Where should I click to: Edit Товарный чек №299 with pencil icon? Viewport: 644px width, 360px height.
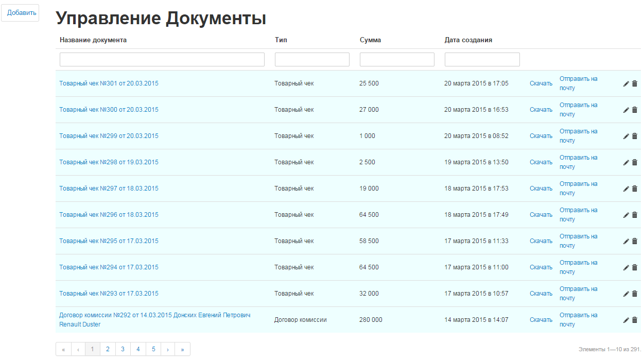pyautogui.click(x=626, y=136)
